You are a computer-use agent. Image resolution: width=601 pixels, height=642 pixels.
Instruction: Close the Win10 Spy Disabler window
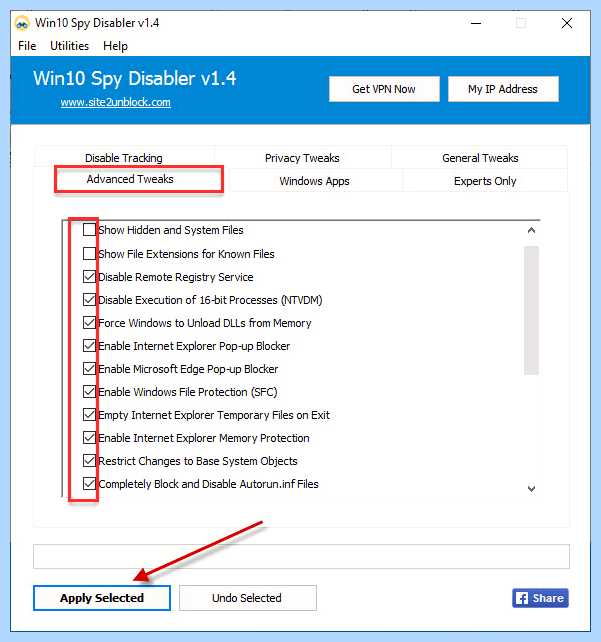[x=567, y=23]
